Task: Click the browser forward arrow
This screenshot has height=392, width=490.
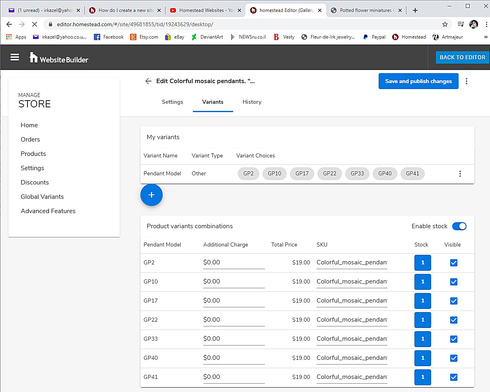Action: coord(22,24)
